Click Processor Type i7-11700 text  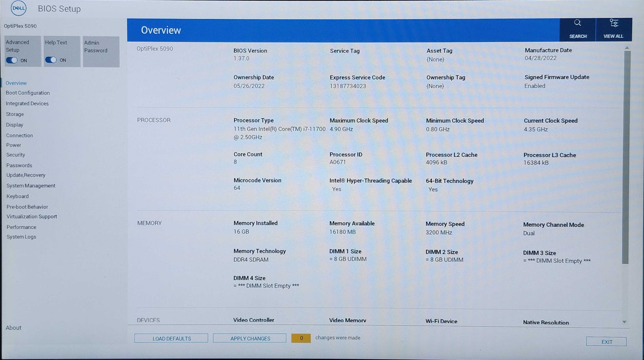[x=280, y=133]
